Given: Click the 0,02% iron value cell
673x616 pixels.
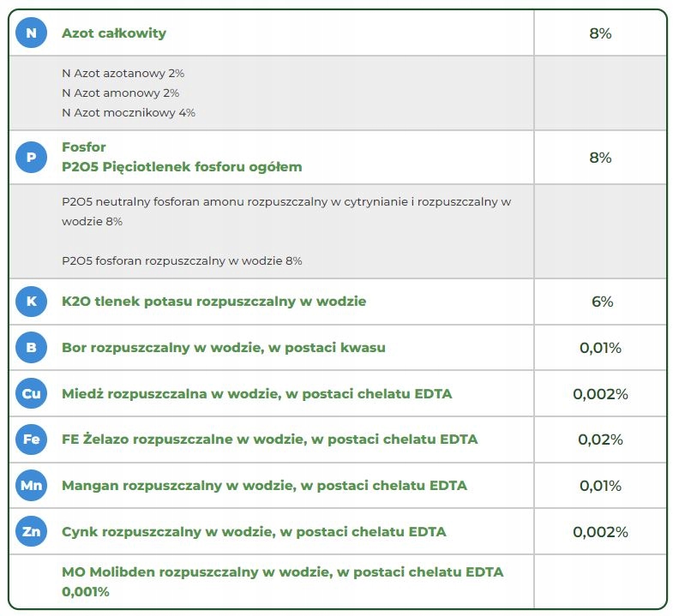Looking at the screenshot, I should (x=600, y=440).
